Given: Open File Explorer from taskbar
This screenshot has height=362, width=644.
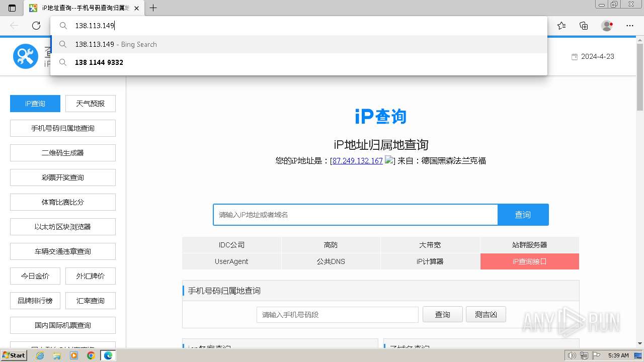Looking at the screenshot, I should point(57,355).
